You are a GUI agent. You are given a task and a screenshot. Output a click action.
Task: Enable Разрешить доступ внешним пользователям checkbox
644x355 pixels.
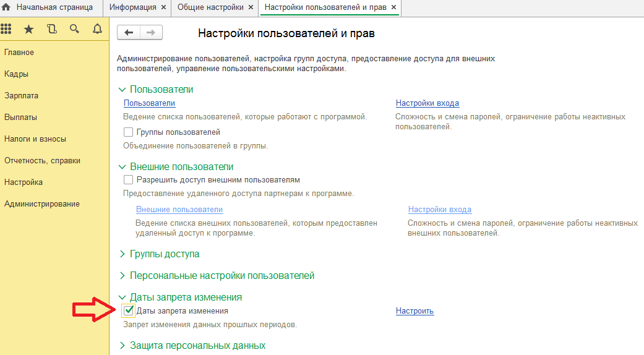(x=128, y=180)
